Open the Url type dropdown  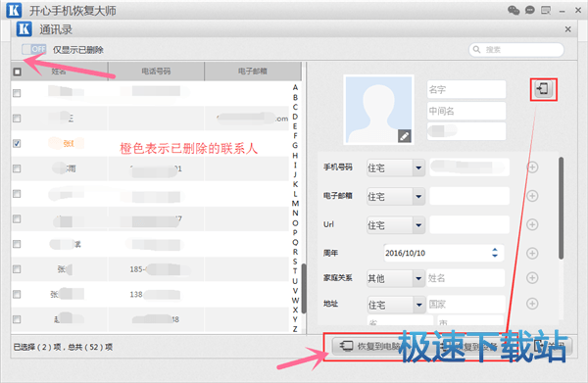point(396,225)
